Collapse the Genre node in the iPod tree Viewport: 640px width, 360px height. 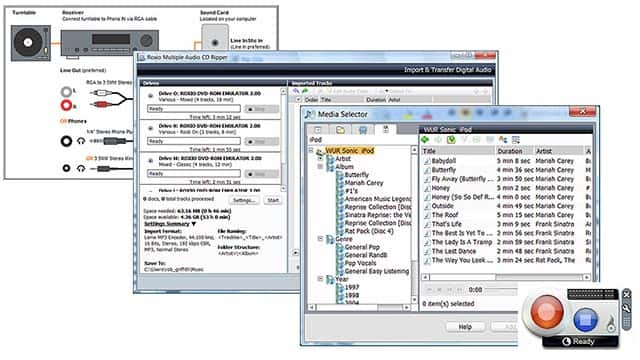(320, 239)
